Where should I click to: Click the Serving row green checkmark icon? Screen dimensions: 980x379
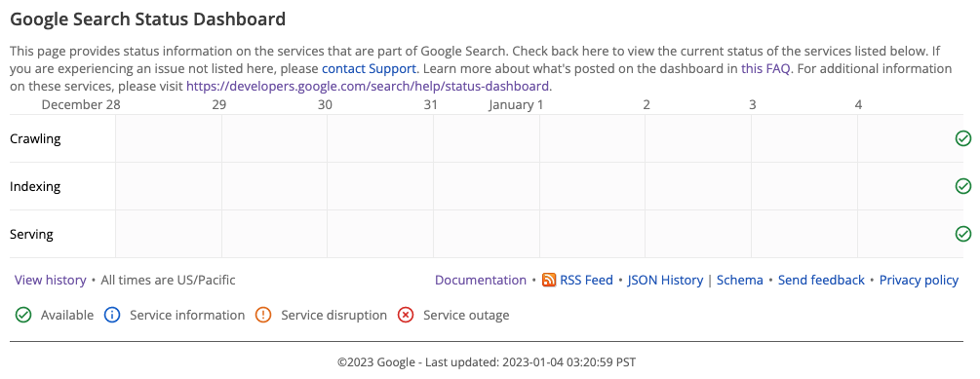coord(963,234)
